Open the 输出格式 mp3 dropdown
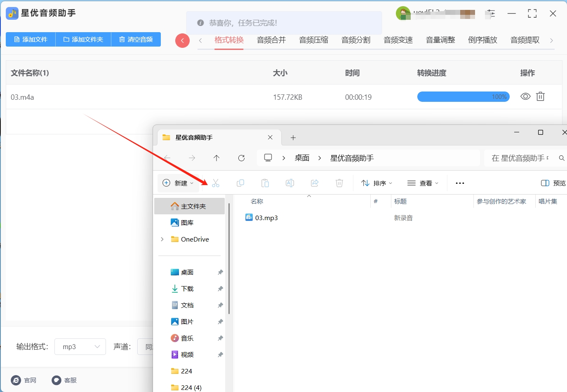This screenshot has height=392, width=567. pos(80,347)
